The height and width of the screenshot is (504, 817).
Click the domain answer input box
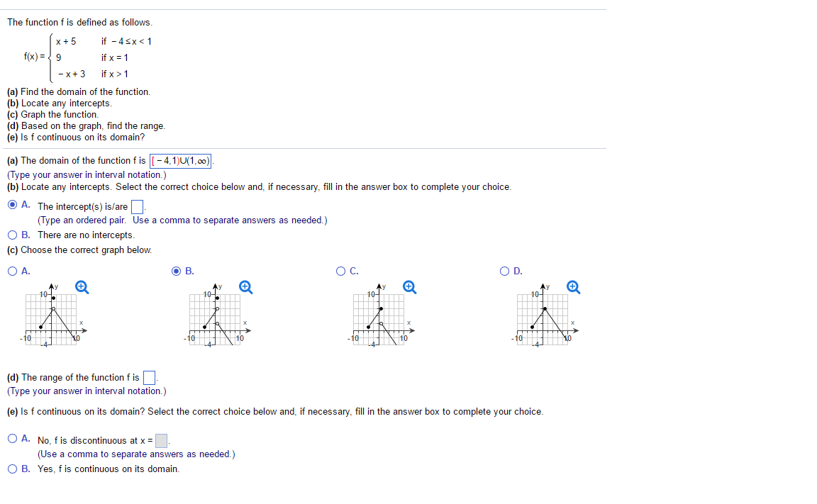tap(180, 161)
